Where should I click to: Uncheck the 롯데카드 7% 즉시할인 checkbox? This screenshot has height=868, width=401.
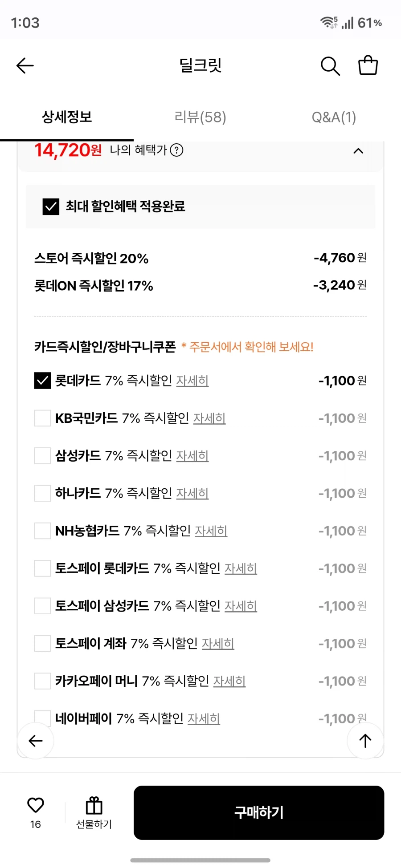(42, 381)
